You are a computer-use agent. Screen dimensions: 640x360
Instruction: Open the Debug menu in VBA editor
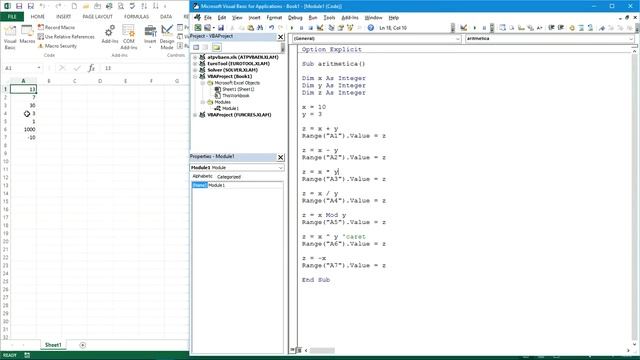tap(295, 18)
